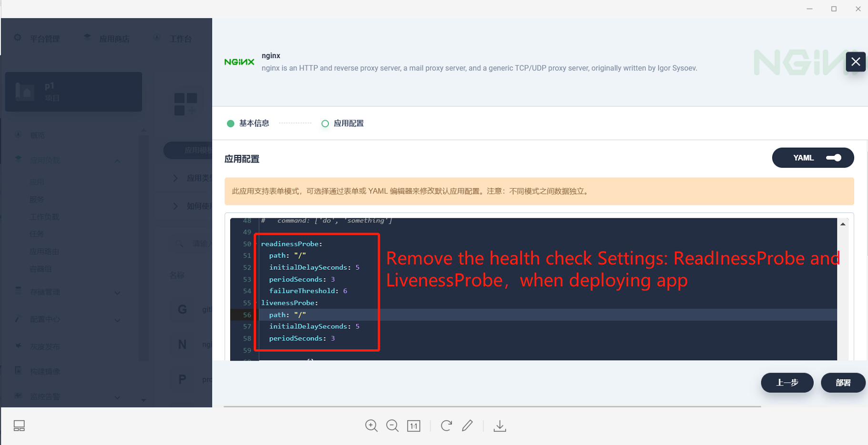Click the 部署 deploy button
Image resolution: width=868 pixels, height=445 pixels.
[843, 383]
